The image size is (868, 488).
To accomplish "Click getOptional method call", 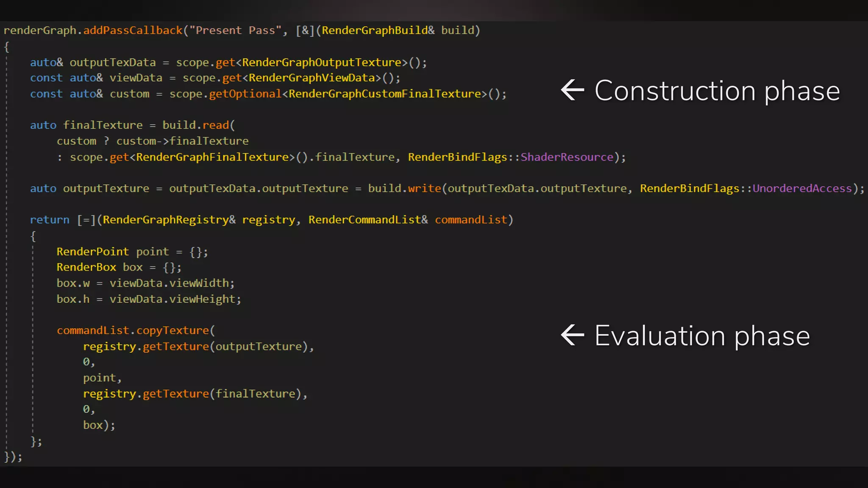I will pyautogui.click(x=245, y=94).
